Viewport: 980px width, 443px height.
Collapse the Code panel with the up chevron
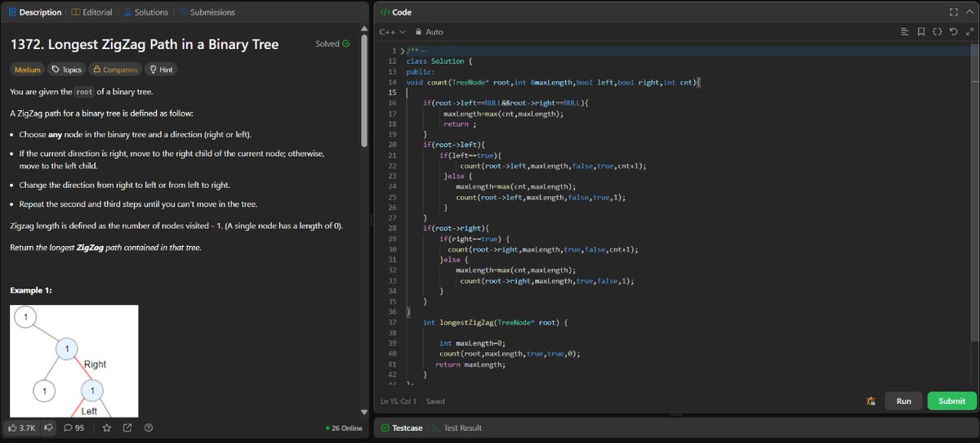pyautogui.click(x=969, y=12)
